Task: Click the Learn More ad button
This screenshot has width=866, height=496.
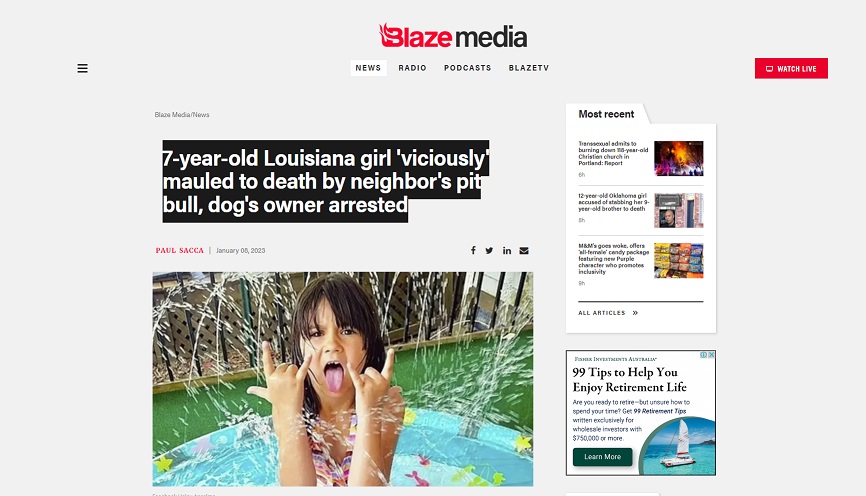Action: (603, 457)
